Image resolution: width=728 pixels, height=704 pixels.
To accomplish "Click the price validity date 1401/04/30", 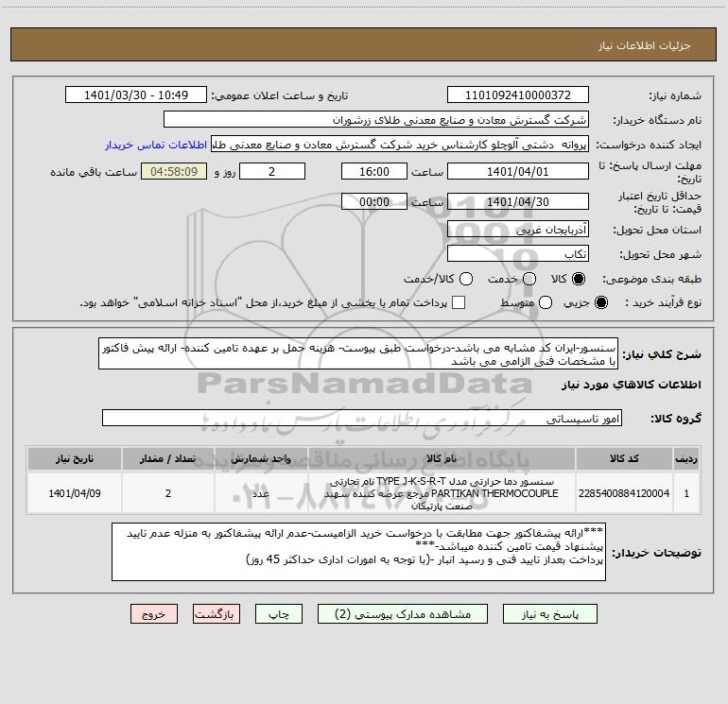I will pos(518,201).
